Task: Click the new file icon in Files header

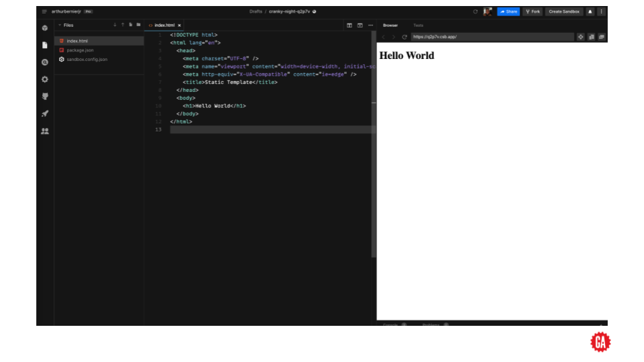Action: 130,25
